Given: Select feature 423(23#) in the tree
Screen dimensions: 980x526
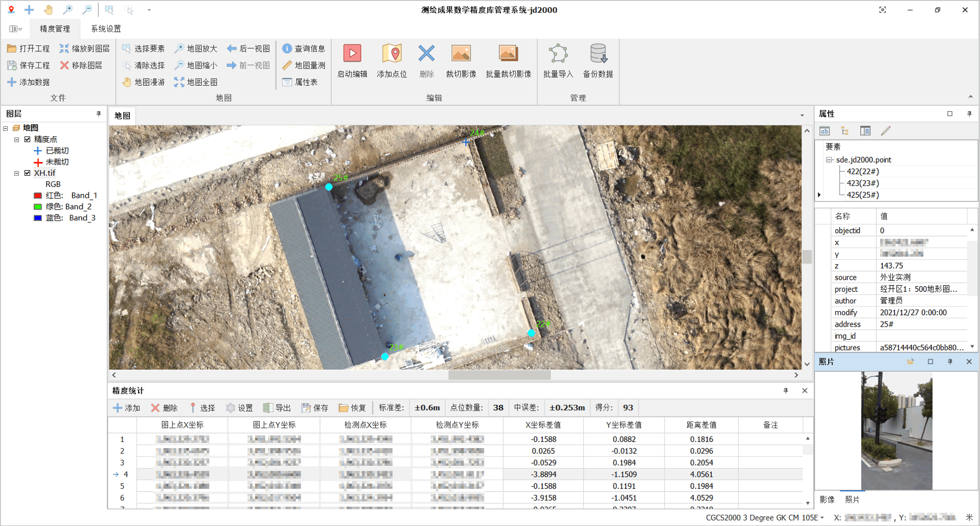Looking at the screenshot, I should click(x=862, y=183).
